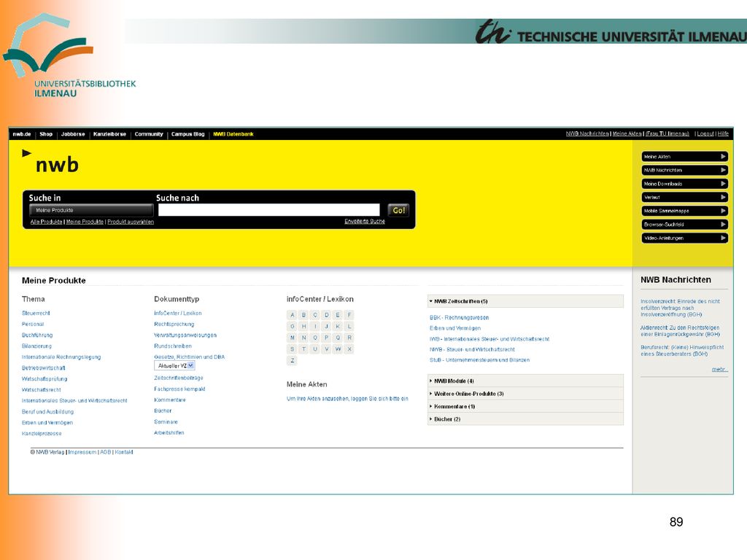This screenshot has width=747, height=560.
Task: Open the Video-Anleitungen sidebar button
Action: (684, 238)
